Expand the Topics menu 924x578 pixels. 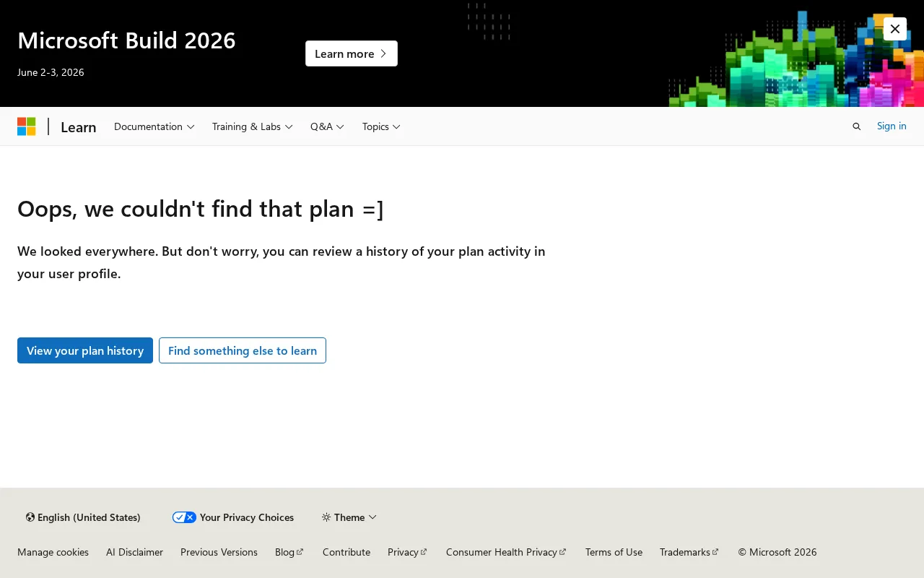pos(382,126)
